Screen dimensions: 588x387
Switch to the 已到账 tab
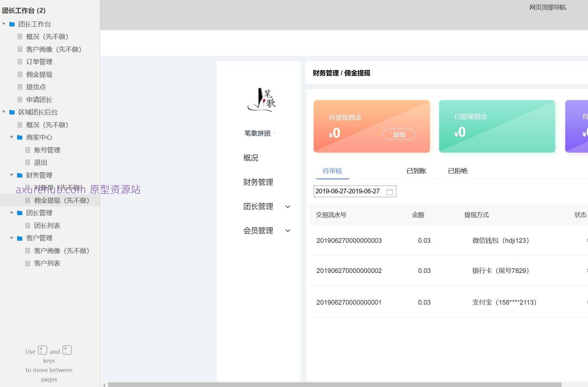coord(416,171)
